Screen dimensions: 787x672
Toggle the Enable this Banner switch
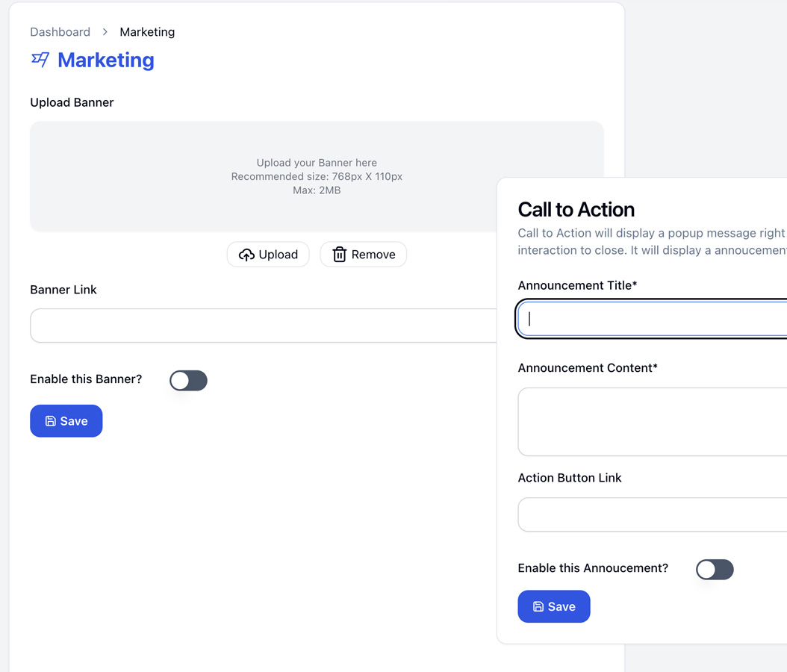[x=188, y=380]
